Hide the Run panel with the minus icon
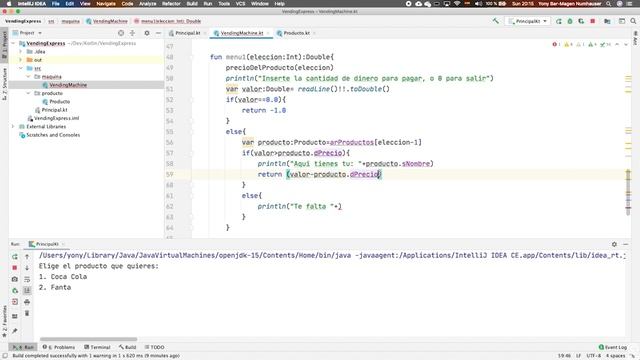 click(x=626, y=244)
